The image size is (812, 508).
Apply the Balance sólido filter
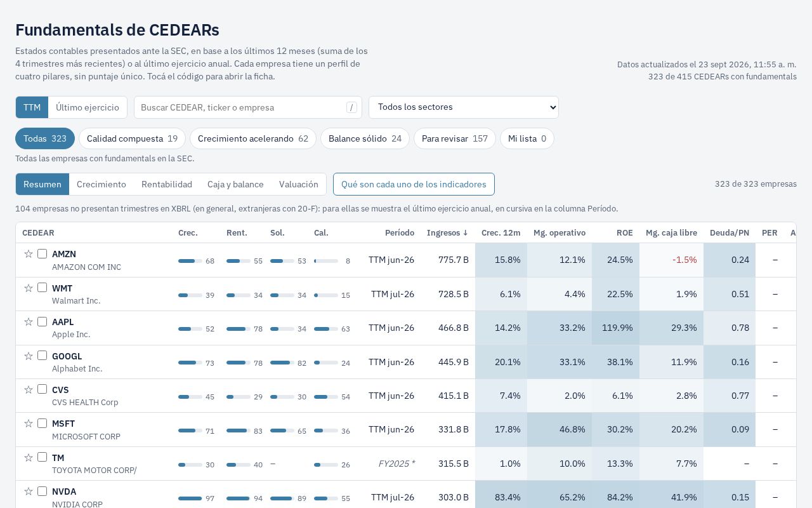(x=365, y=138)
